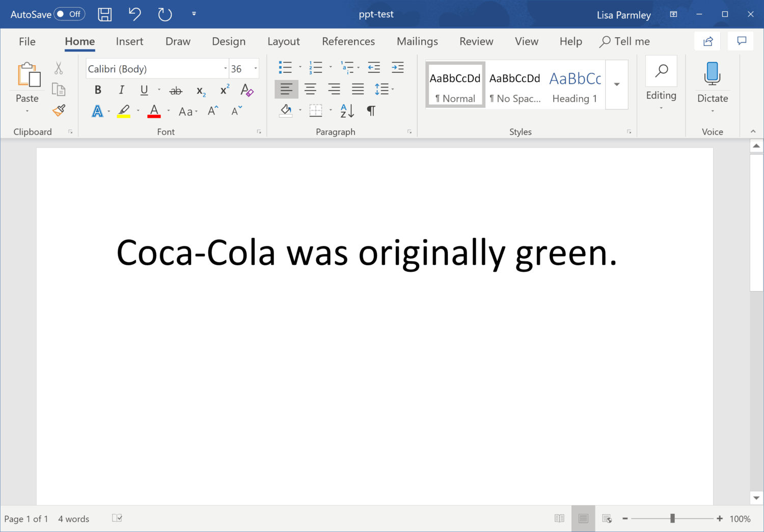This screenshot has height=532, width=764.
Task: Open the font size dropdown
Action: tap(256, 69)
